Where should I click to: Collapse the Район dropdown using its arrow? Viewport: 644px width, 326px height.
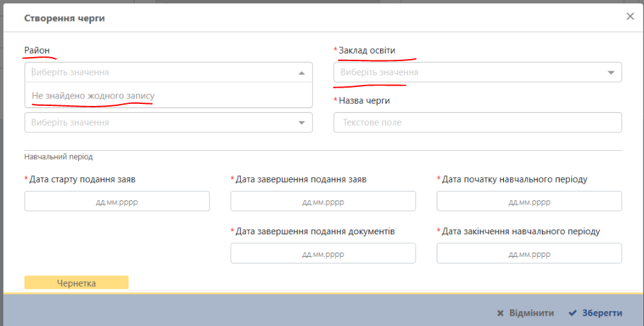[x=302, y=73]
